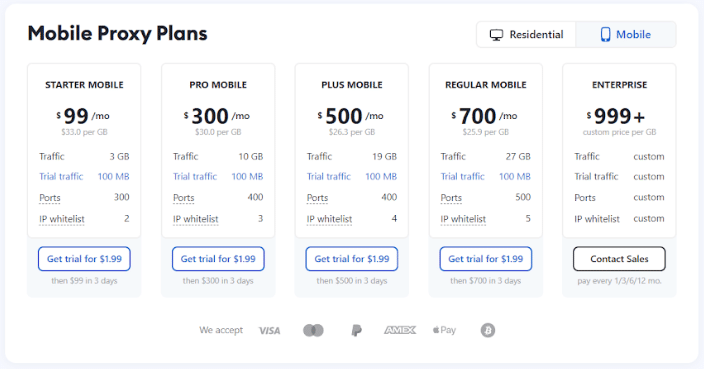Select the Mobile plans tab
Image resolution: width=704 pixels, height=369 pixels.
click(626, 35)
